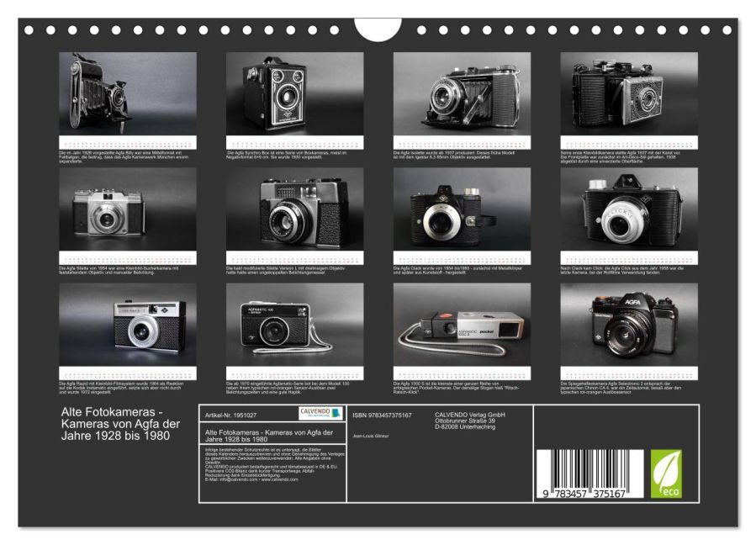Click the date strip below the Agfa Clack photo
Screen dimensions: 756x545
(462, 258)
